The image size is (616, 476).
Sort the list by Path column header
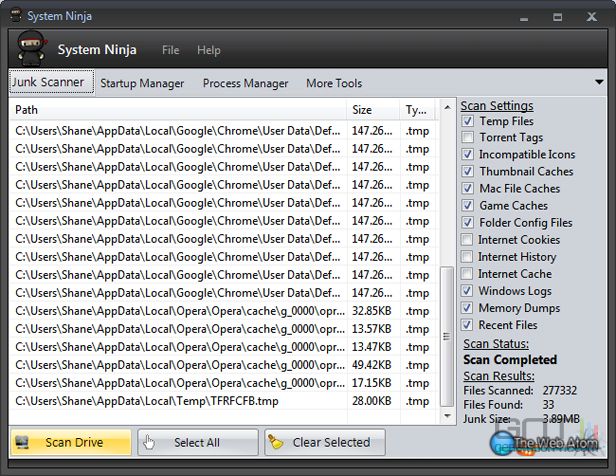(178, 110)
